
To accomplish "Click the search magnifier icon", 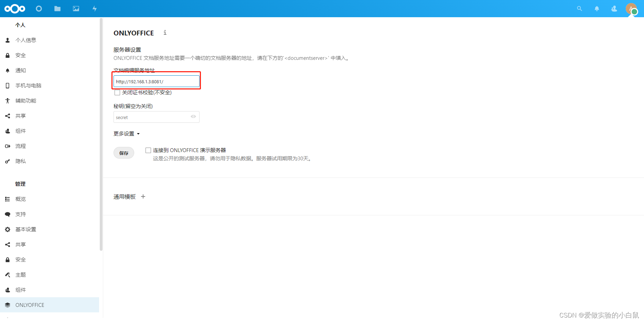I will pos(580,9).
